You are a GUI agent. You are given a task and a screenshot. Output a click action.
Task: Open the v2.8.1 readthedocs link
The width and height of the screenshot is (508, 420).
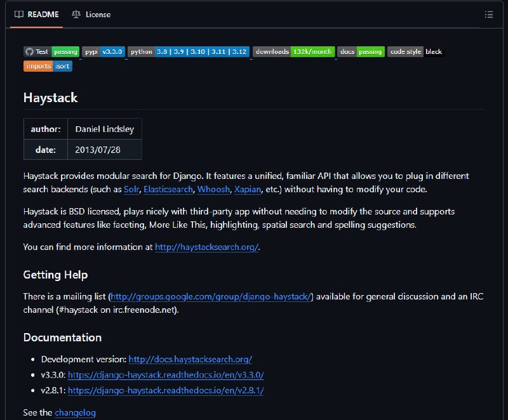pyautogui.click(x=166, y=391)
